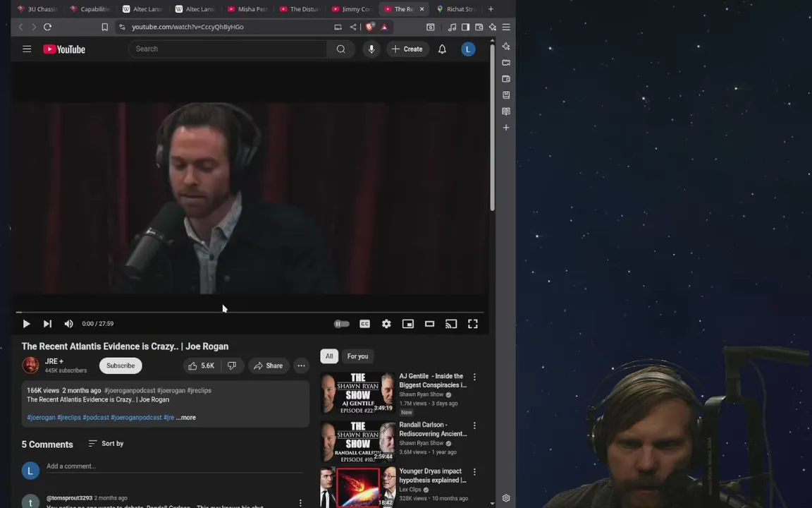This screenshot has width=812, height=508.
Task: Click the YouTube search magnifier button
Action: (x=340, y=49)
